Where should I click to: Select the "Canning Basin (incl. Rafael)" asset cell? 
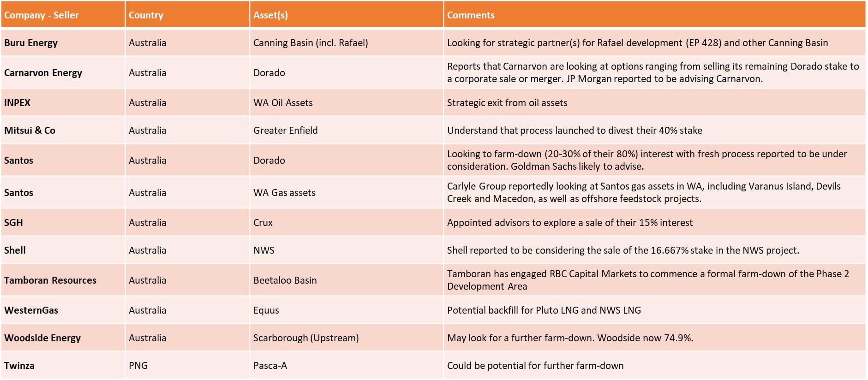click(x=311, y=43)
